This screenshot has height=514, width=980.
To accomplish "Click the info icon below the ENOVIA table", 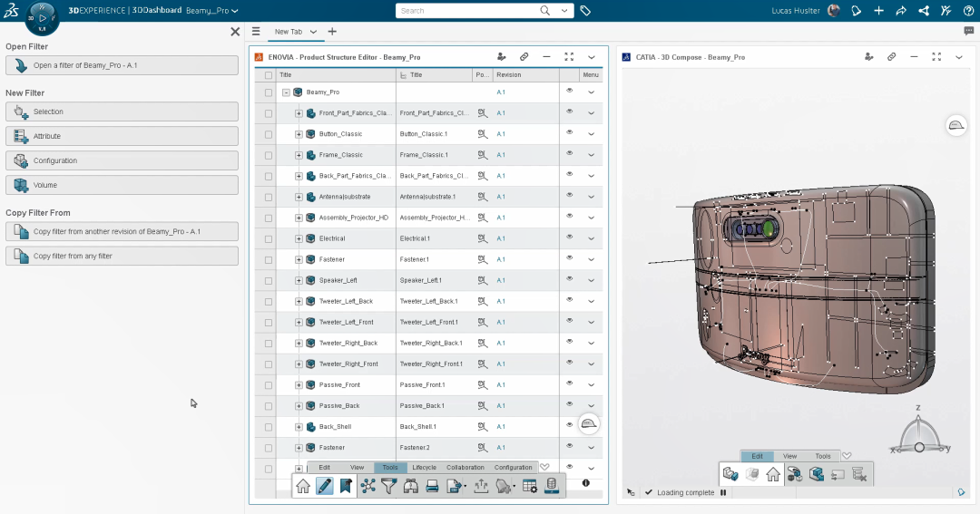I will click(x=585, y=483).
